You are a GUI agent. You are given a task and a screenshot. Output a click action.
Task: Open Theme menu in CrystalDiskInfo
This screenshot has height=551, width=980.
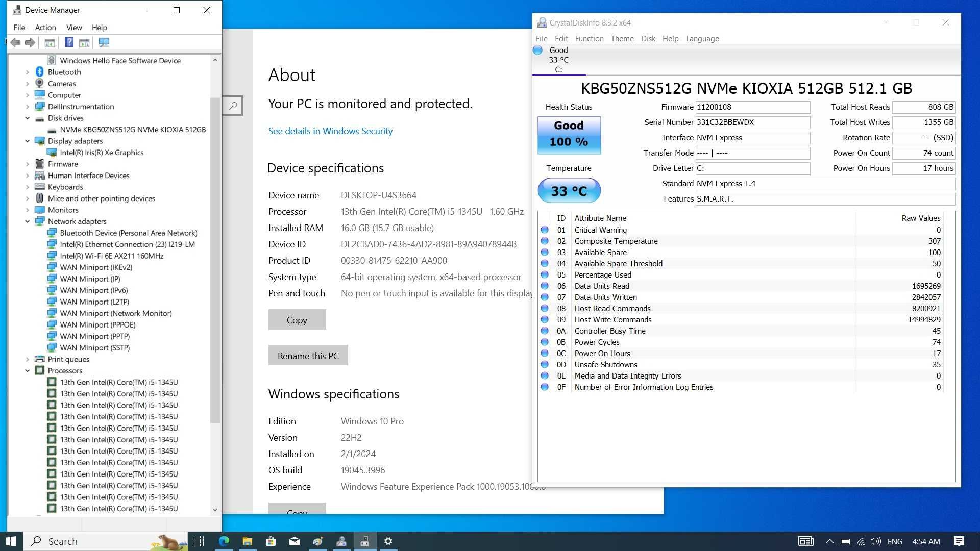coord(622,39)
